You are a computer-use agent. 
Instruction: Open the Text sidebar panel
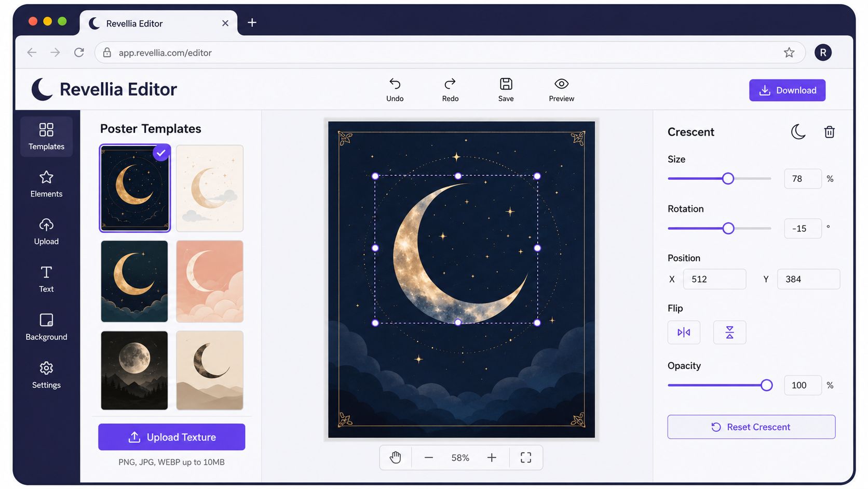(x=46, y=280)
